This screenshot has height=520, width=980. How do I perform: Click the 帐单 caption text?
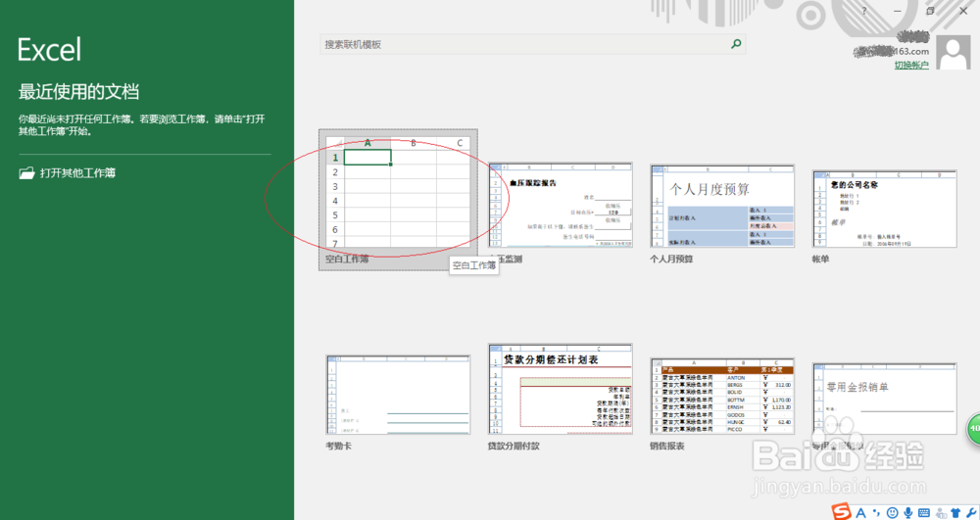pyautogui.click(x=820, y=260)
